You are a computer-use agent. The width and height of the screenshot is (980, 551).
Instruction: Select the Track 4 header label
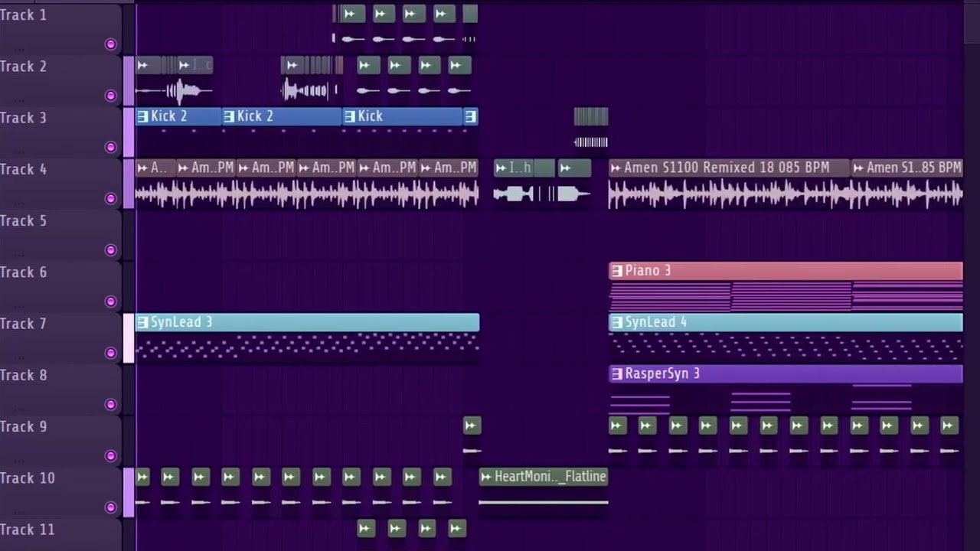[x=23, y=169]
